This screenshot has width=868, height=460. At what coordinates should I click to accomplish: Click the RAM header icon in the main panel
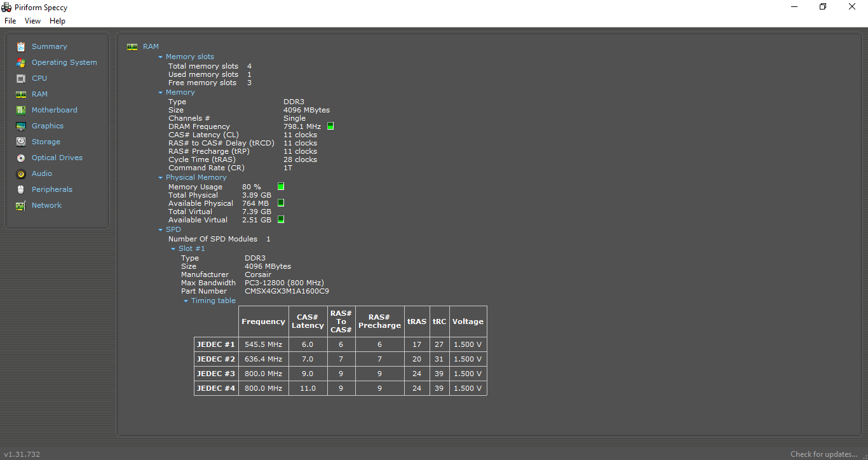tap(132, 46)
